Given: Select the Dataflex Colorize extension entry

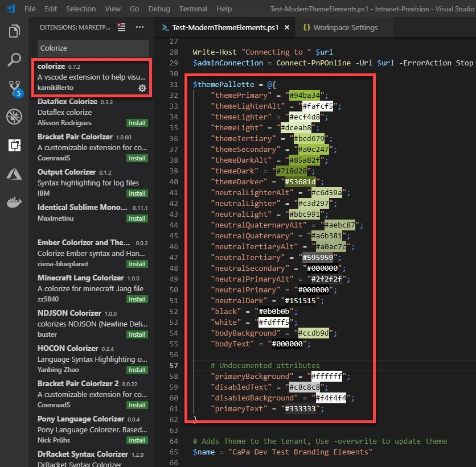Looking at the screenshot, I should [80, 113].
